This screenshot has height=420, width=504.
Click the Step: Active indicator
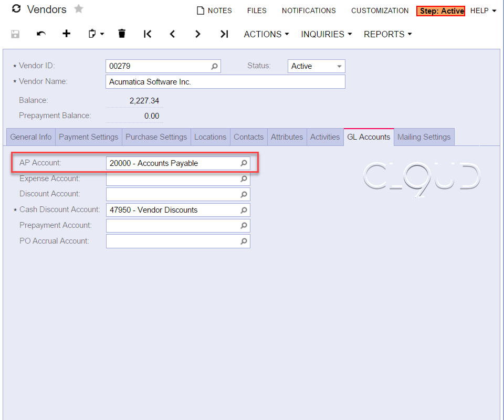click(440, 11)
